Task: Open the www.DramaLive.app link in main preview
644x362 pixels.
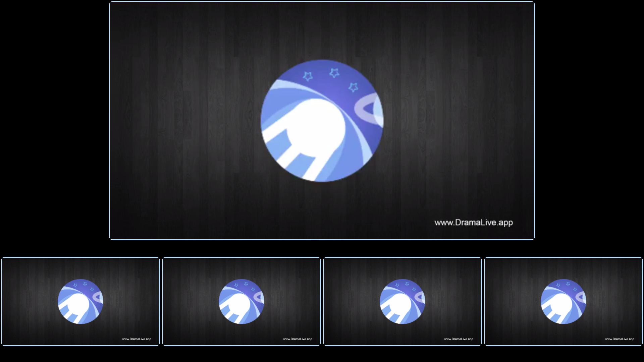Action: point(474,222)
